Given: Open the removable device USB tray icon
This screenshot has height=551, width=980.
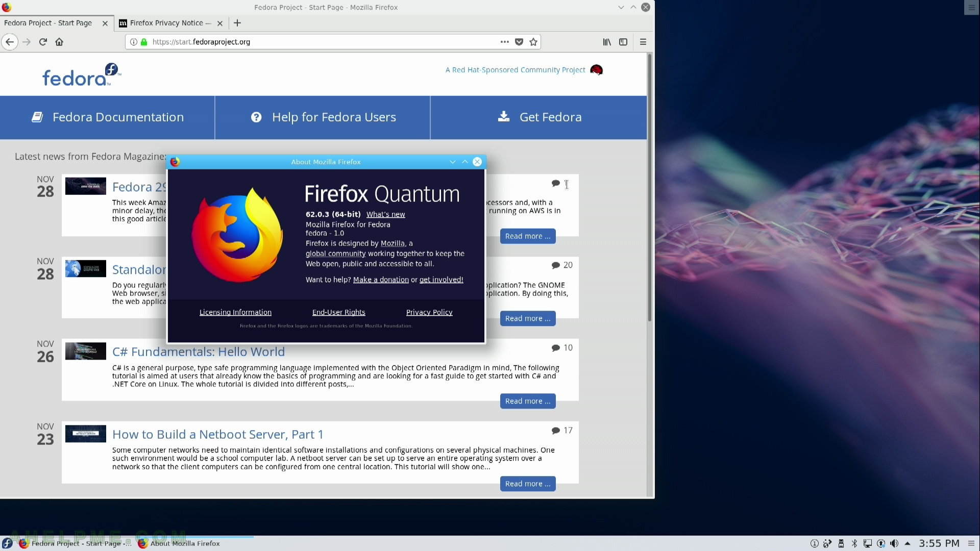Looking at the screenshot, I should tap(841, 543).
